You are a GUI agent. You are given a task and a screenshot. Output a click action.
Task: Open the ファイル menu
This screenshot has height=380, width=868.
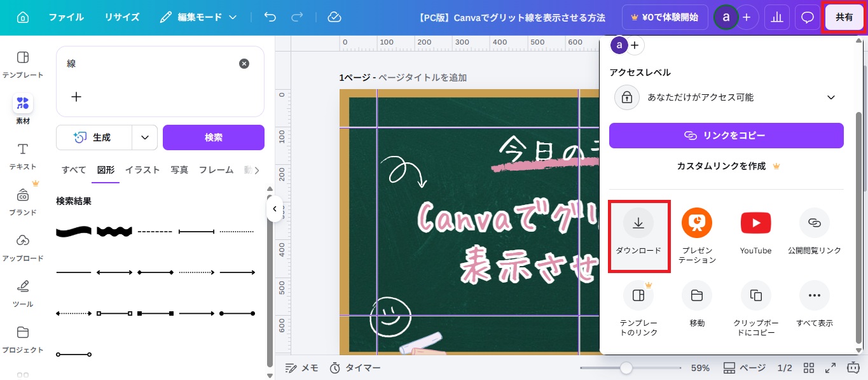click(66, 17)
